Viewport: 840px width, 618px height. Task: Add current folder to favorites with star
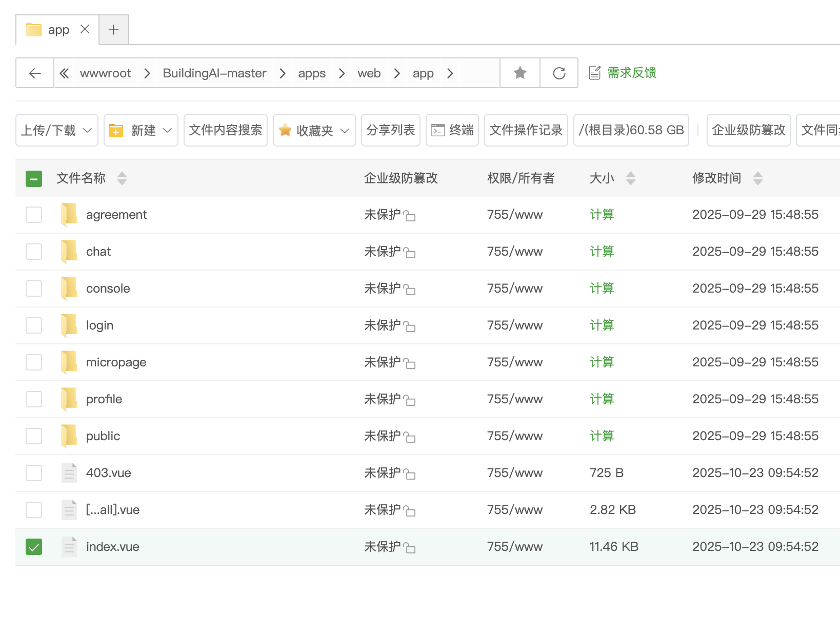(520, 73)
